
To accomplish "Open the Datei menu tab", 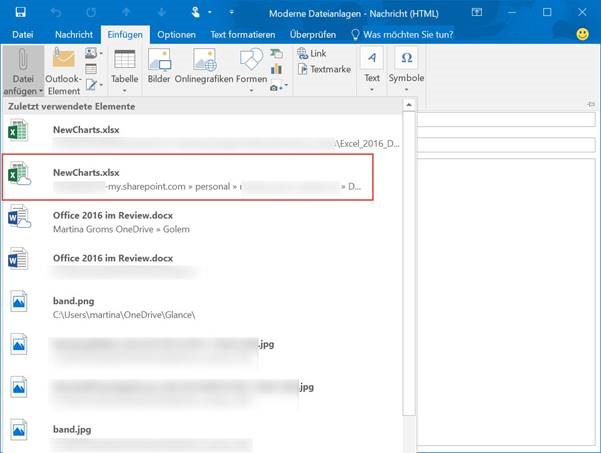I will 22,34.
